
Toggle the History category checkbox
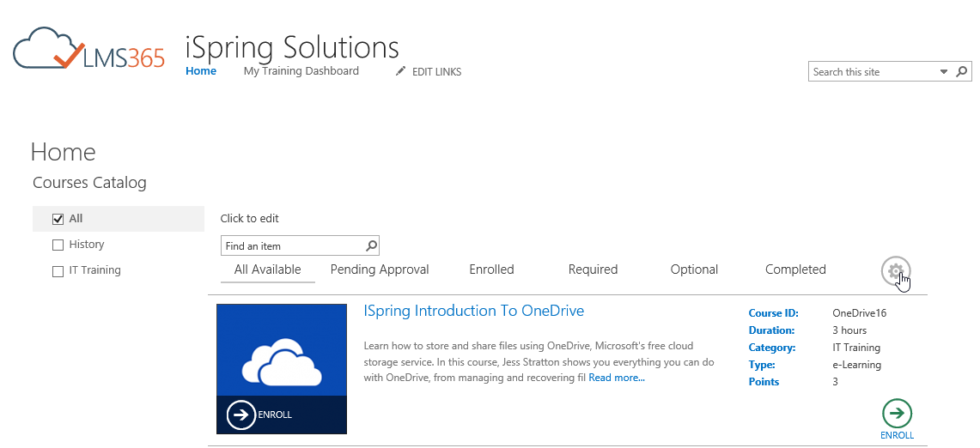(x=58, y=245)
